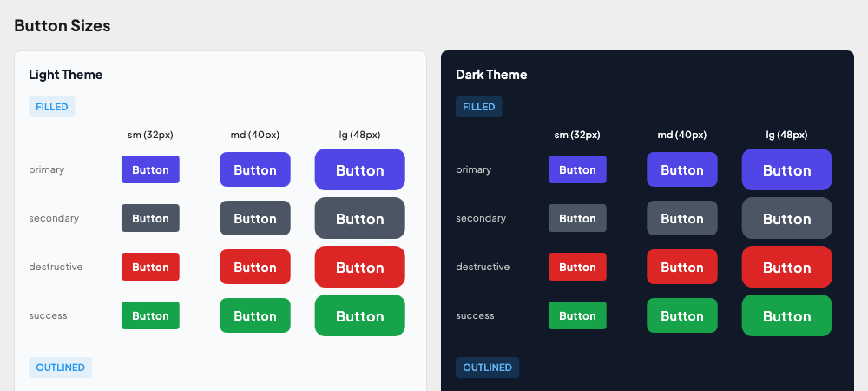Click the FILLED badge in Light Theme
The height and width of the screenshot is (391, 868).
coord(52,107)
